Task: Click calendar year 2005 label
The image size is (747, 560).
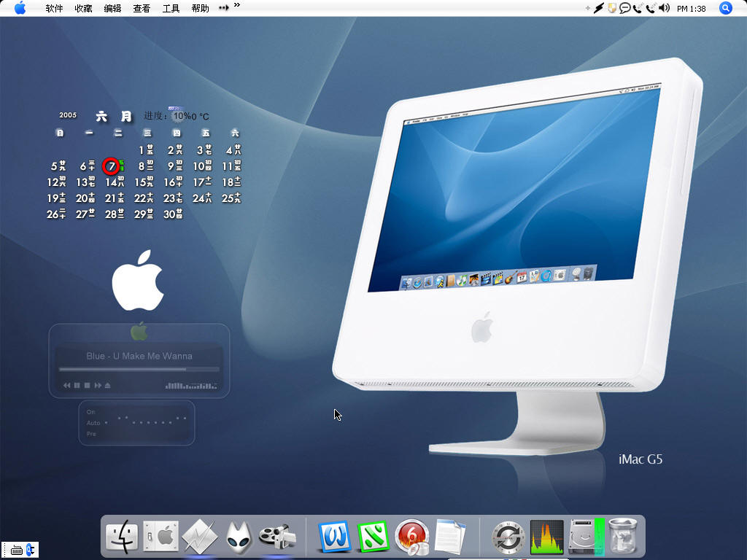Action: pos(68,114)
